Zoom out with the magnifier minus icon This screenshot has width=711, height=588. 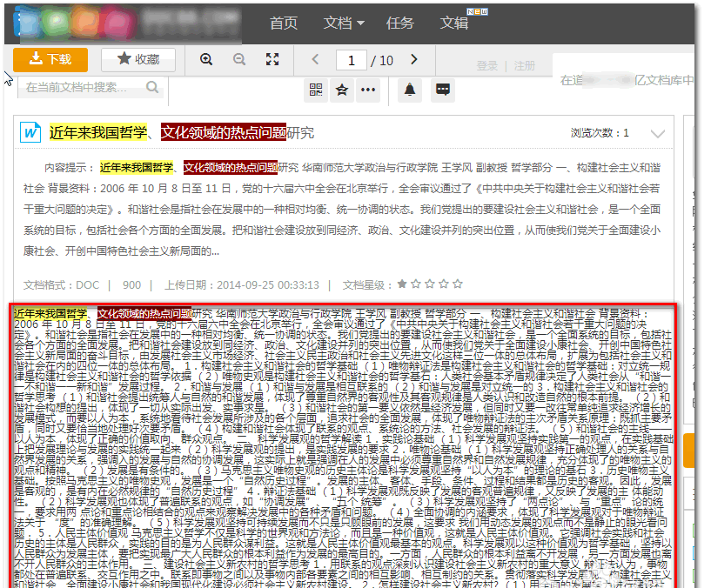239,59
